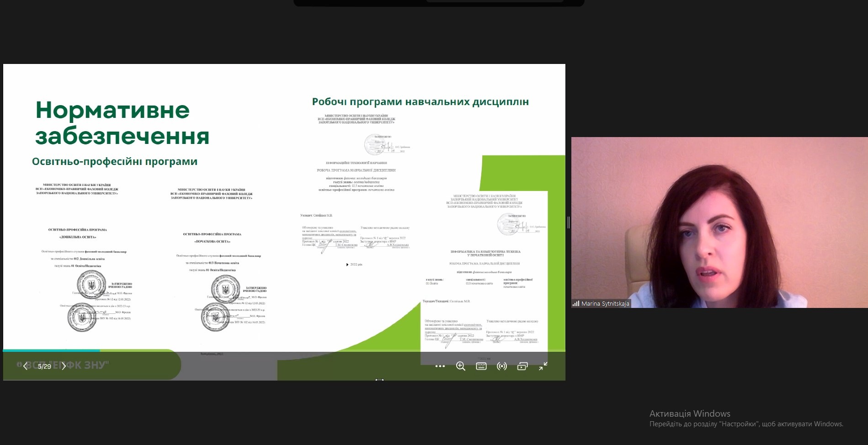Click the teal slide progress bar

(51, 350)
